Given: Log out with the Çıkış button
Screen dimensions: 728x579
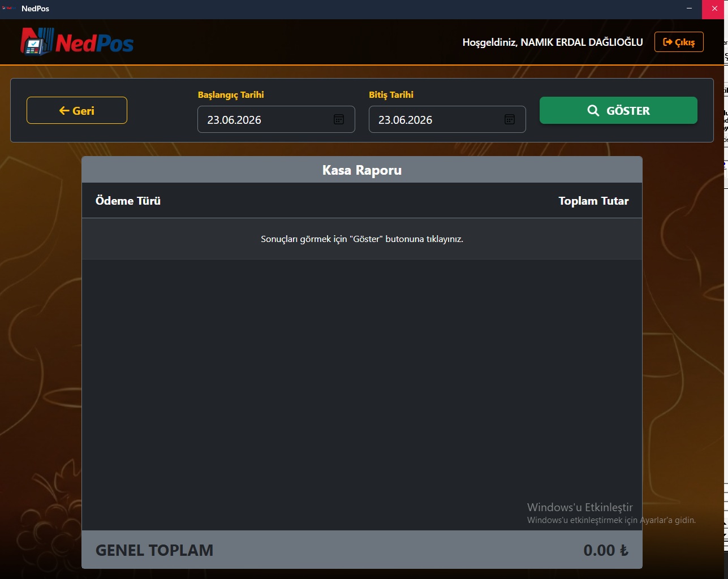Looking at the screenshot, I should pos(679,42).
